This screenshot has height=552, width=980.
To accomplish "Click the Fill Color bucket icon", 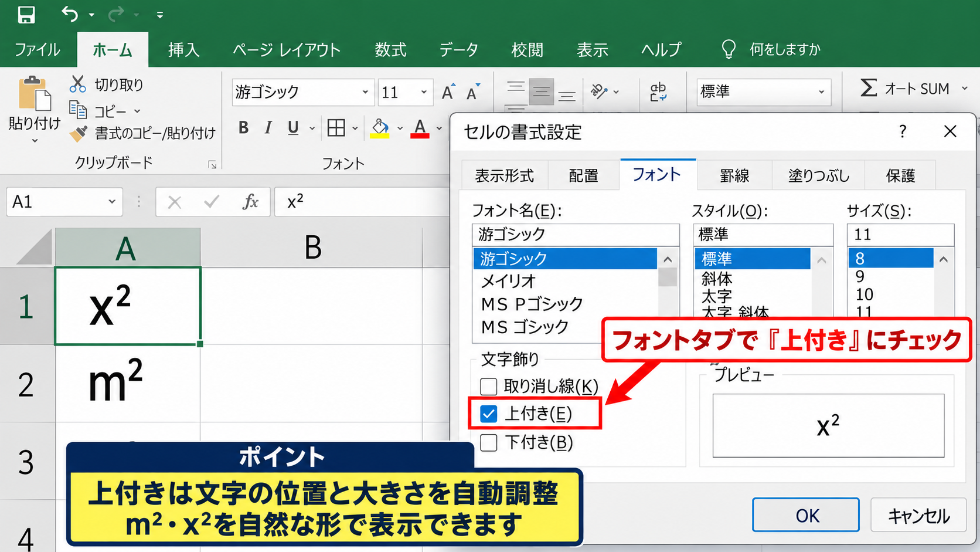I will click(380, 128).
